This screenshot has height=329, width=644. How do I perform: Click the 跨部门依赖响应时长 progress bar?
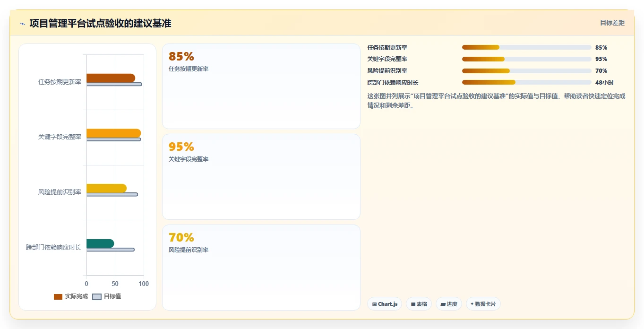coord(526,82)
